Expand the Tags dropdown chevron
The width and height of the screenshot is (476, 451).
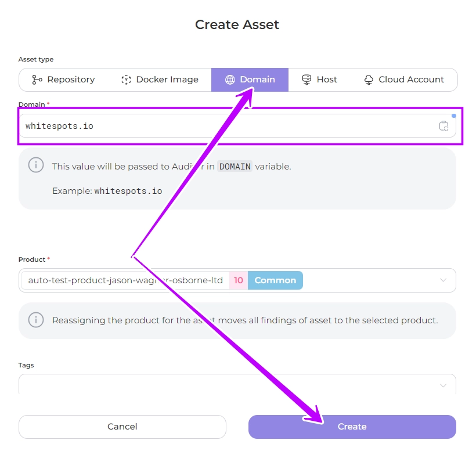[x=443, y=385]
